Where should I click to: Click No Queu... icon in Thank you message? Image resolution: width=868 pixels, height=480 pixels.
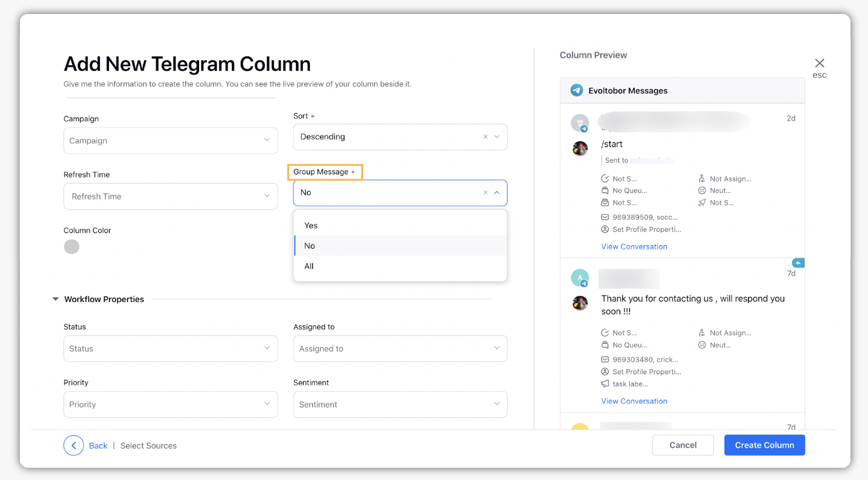(605, 345)
